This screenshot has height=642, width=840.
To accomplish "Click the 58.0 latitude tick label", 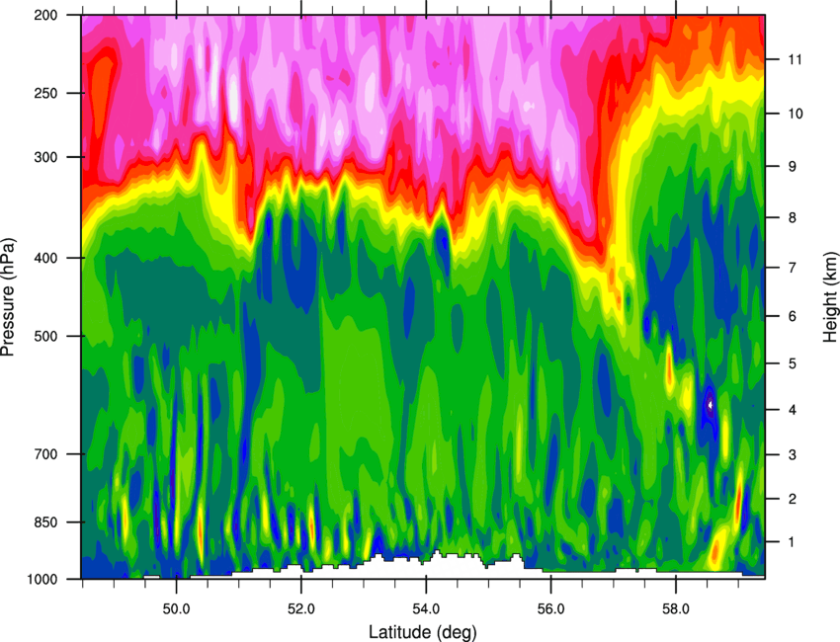I will point(676,608).
